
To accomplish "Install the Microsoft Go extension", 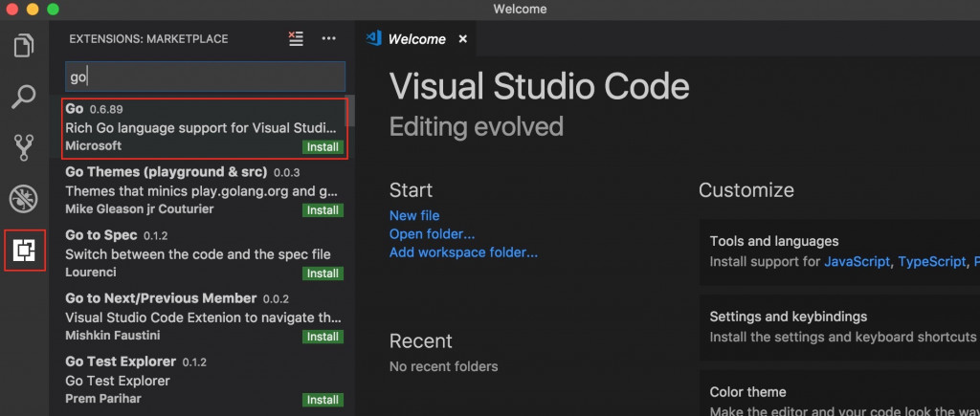I will coord(323,146).
